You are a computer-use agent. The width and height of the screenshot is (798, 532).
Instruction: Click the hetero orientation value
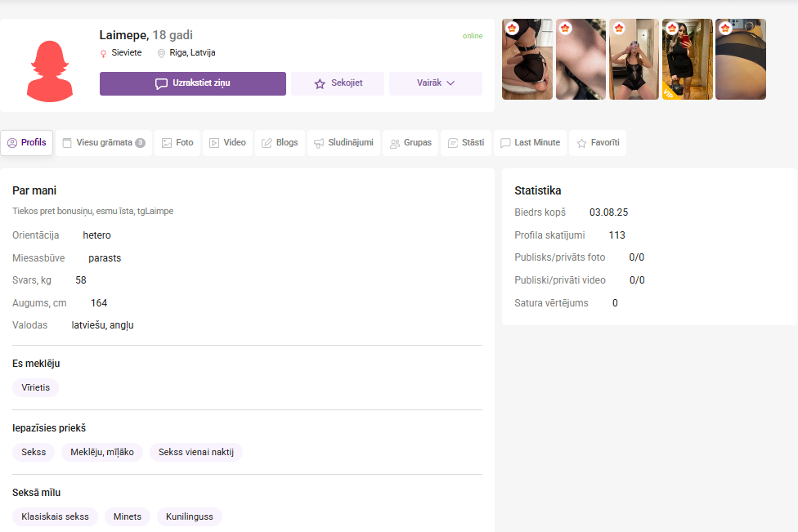tap(96, 235)
